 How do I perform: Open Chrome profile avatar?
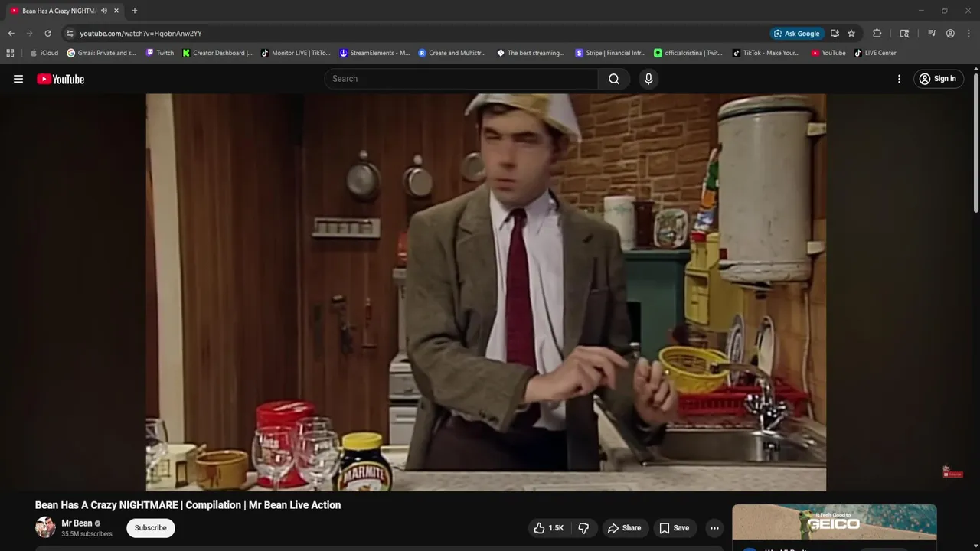tap(950, 34)
